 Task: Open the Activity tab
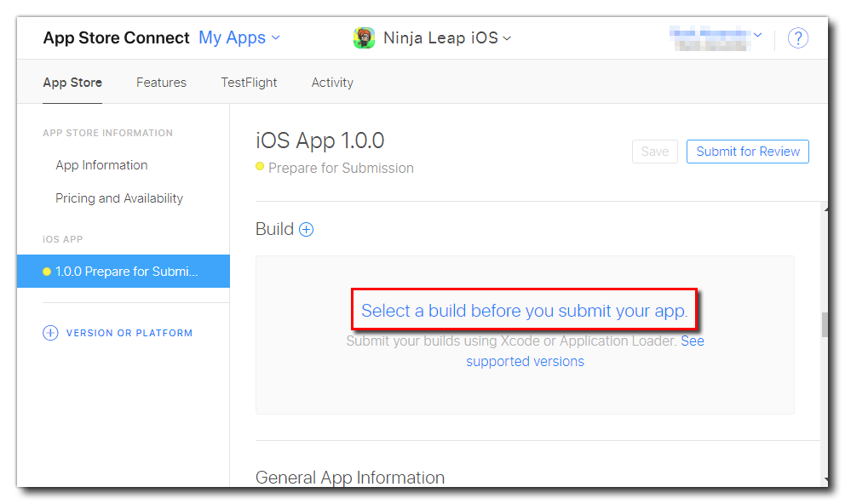click(x=332, y=83)
